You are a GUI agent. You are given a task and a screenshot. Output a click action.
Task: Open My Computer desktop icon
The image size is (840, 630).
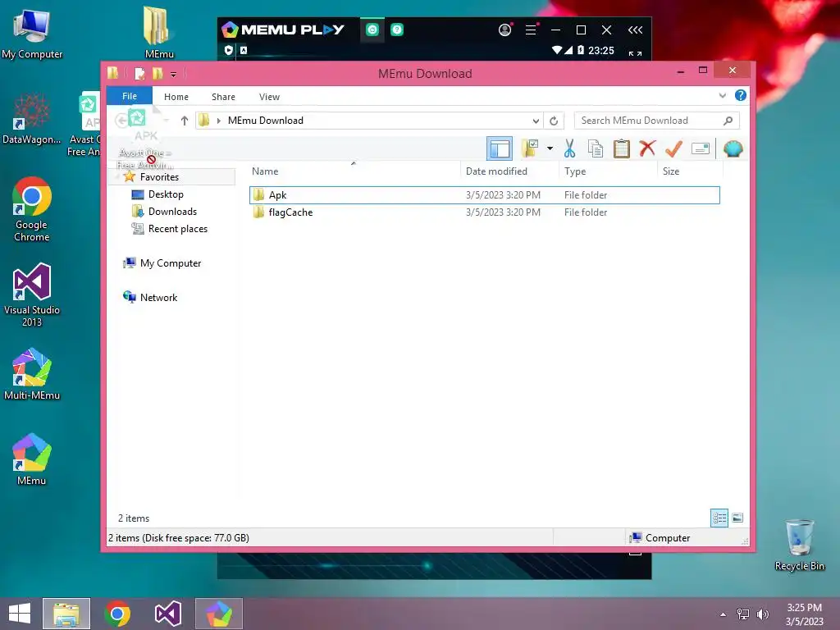tap(32, 34)
